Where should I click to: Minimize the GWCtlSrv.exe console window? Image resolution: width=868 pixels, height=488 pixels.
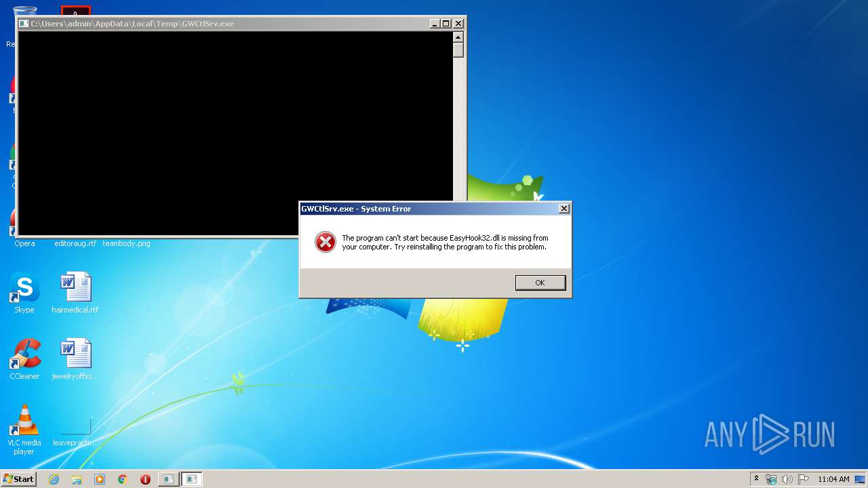coord(435,24)
